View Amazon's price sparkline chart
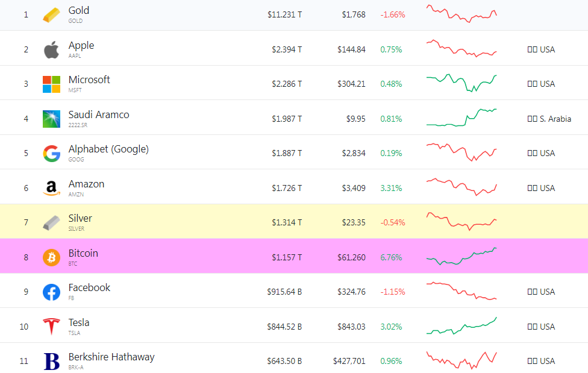This screenshot has height=373, width=588. (x=461, y=187)
